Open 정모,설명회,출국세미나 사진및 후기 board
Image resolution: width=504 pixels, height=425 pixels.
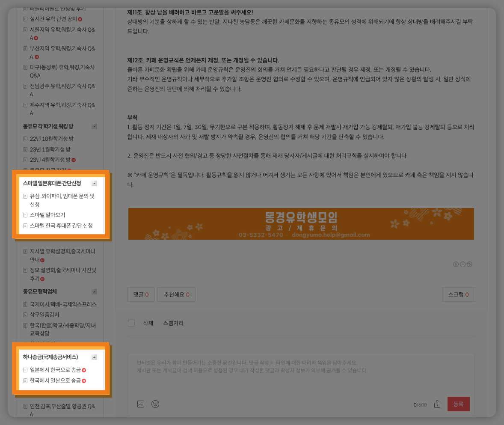coord(63,274)
